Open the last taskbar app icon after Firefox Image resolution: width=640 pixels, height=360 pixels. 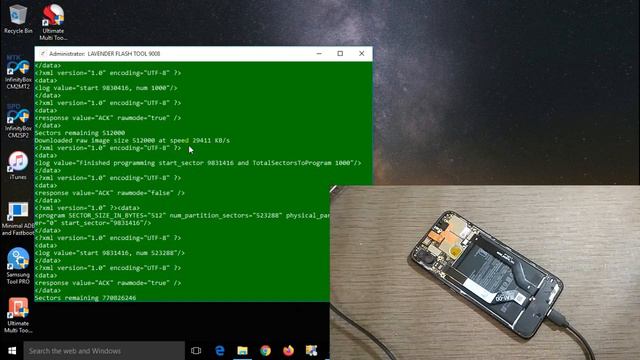pyautogui.click(x=311, y=351)
